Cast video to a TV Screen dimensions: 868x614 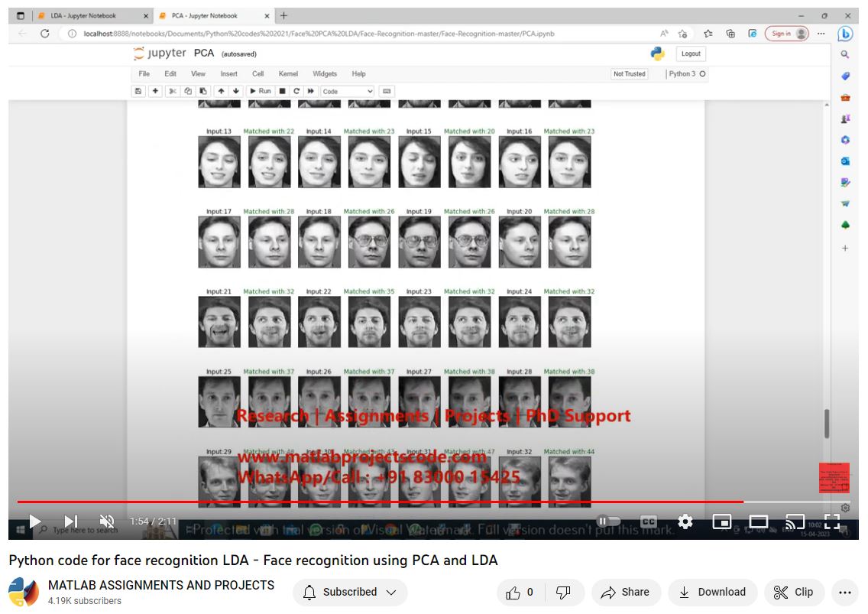[795, 521]
